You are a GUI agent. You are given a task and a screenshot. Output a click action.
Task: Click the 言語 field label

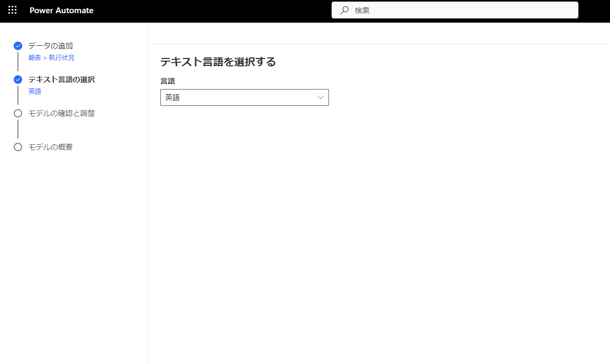click(x=168, y=81)
